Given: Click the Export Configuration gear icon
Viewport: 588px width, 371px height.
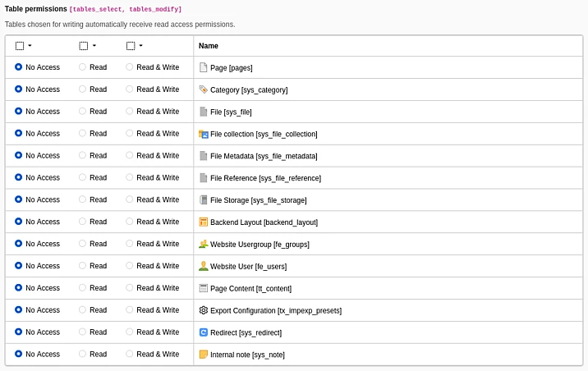Looking at the screenshot, I should pos(204,310).
